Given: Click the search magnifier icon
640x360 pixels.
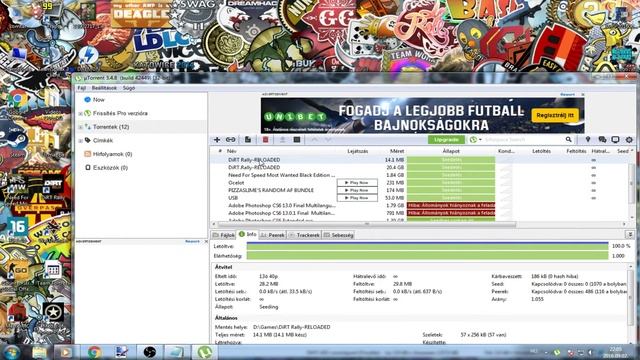Looking at the screenshot, I should pyautogui.click(x=569, y=140).
